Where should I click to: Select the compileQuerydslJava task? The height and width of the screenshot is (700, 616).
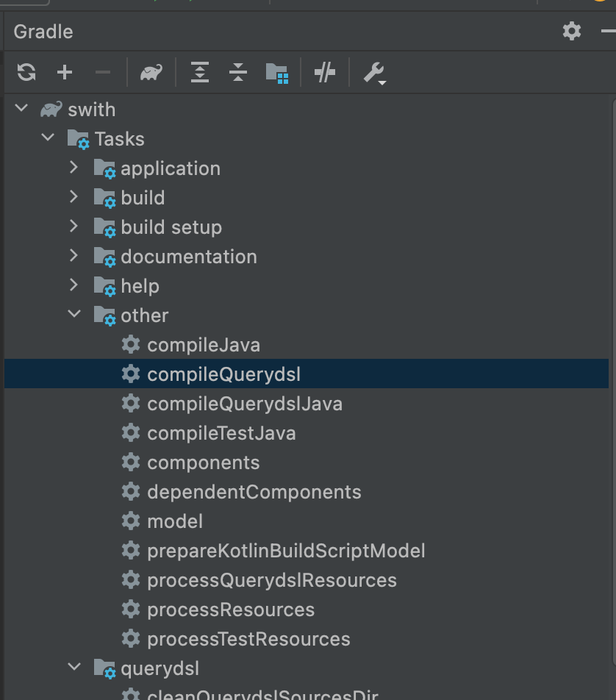coord(307,404)
